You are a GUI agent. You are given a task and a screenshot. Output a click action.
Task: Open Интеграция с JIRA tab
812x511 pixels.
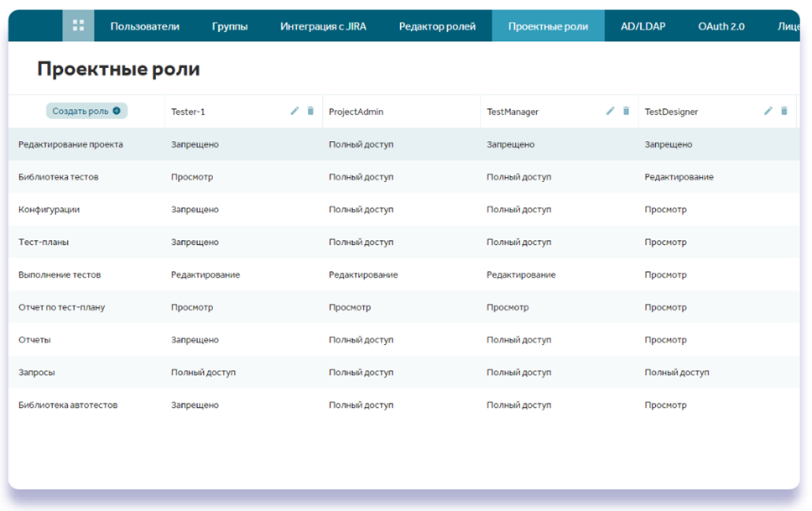click(323, 27)
